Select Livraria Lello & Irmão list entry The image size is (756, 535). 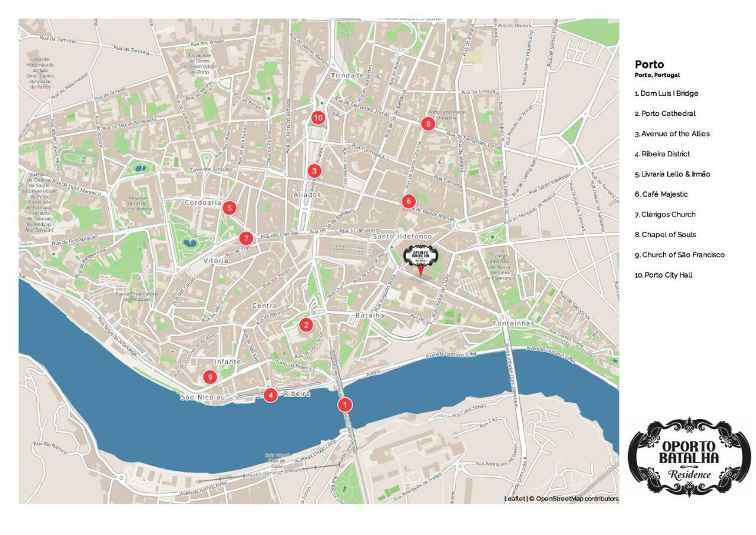(672, 174)
